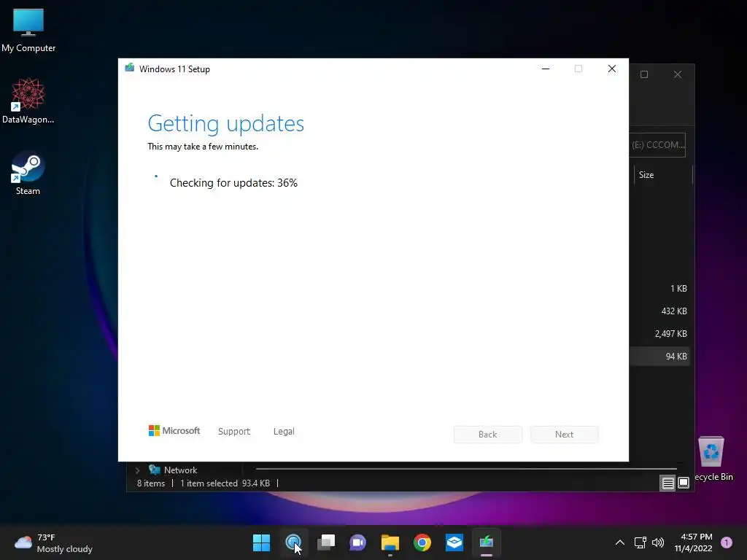Viewport: 747px width, 560px height.
Task: Open the Support link in Setup
Action: (234, 432)
